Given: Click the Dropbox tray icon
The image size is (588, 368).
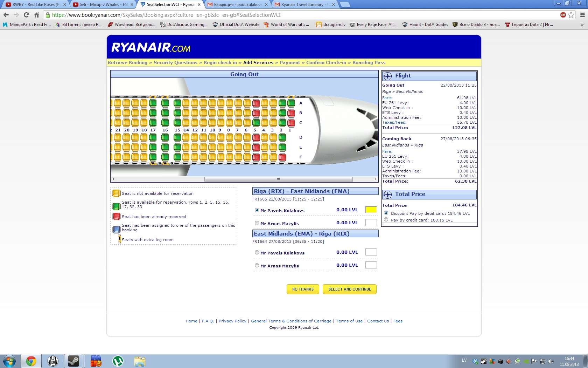Looking at the screenshot, I should [x=475, y=361].
